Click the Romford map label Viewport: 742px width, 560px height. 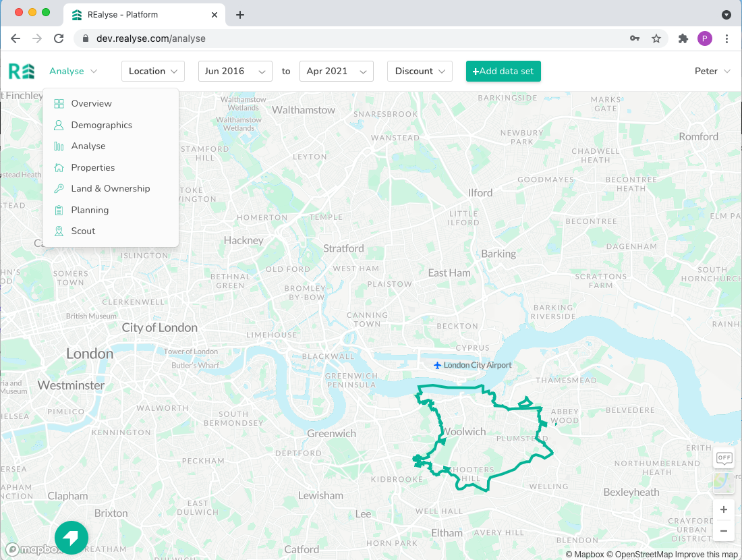[698, 137]
